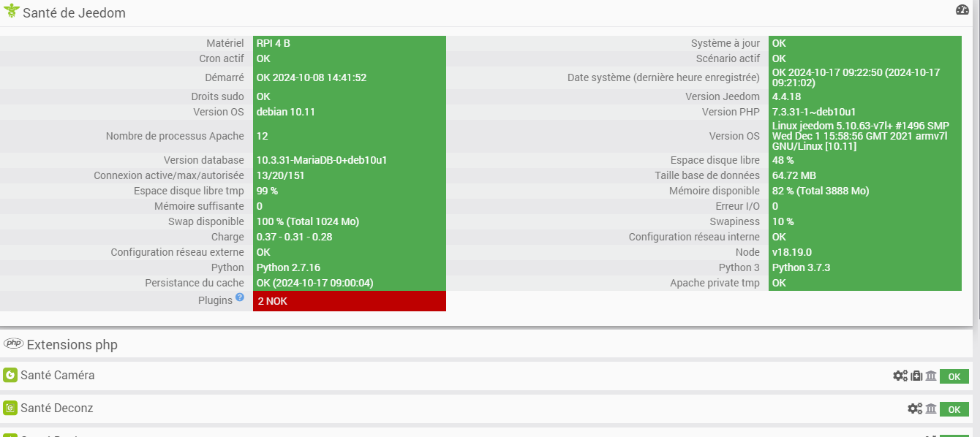Click the Santé Deconz plugin icon
Screen dimensions: 980x437
coord(10,408)
